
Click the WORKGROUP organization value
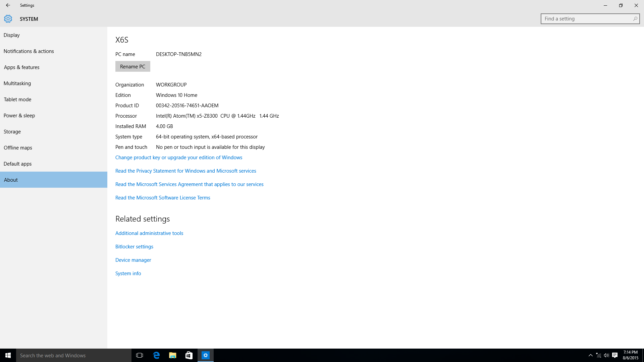(171, 85)
